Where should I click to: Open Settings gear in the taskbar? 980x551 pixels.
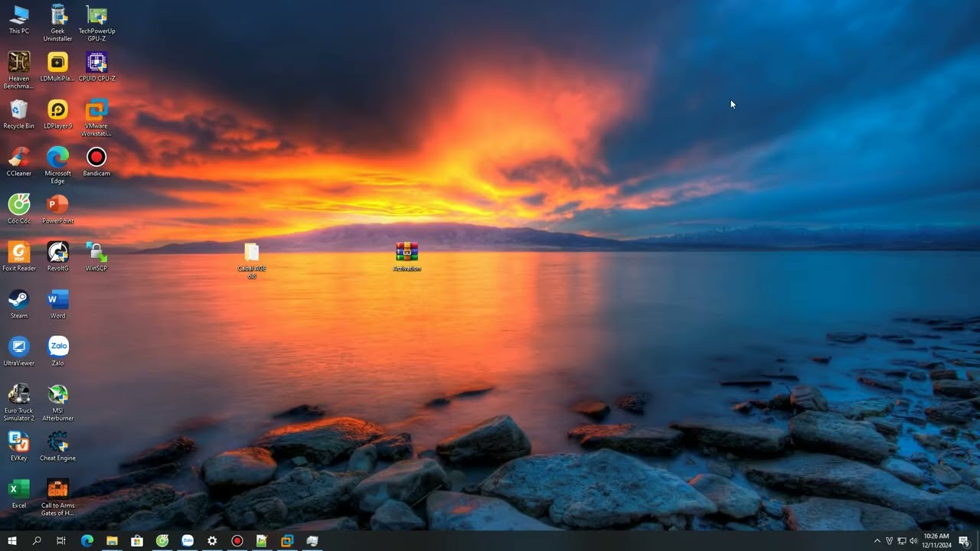coord(212,541)
